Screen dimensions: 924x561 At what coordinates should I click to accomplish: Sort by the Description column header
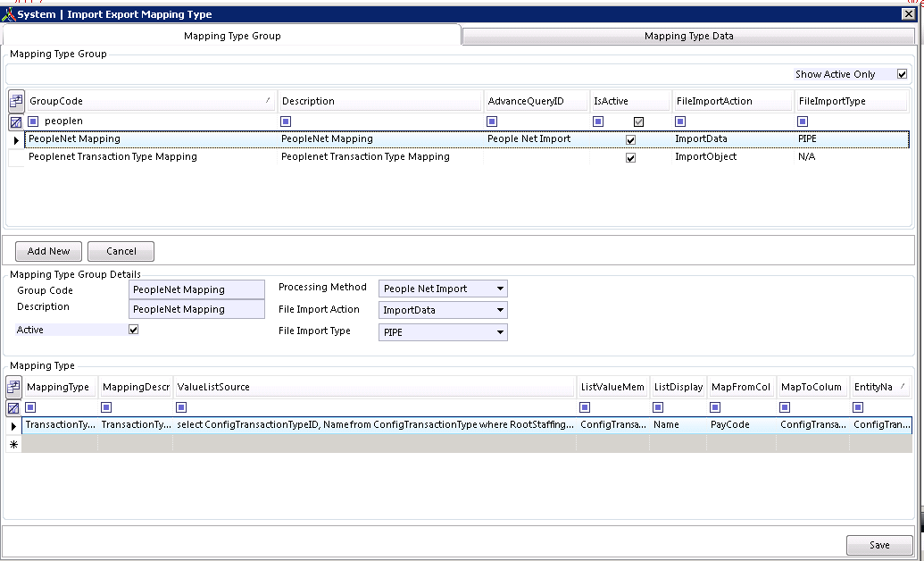[380, 101]
